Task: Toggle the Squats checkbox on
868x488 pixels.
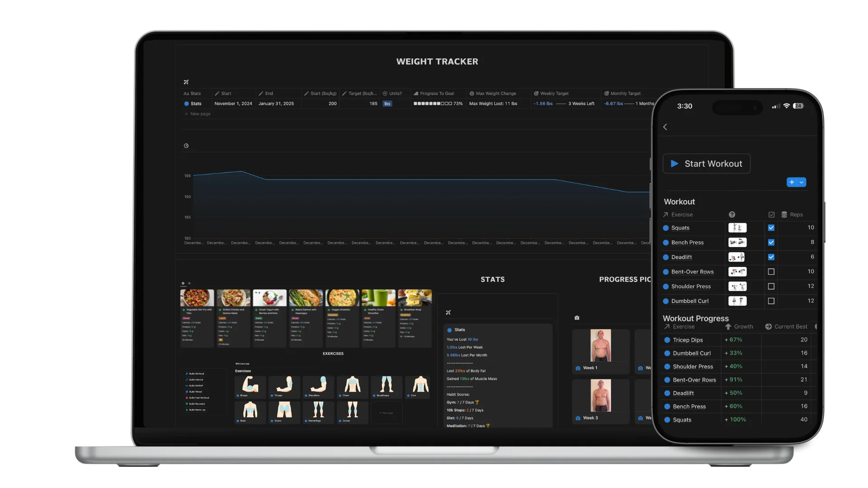Action: tap(771, 228)
